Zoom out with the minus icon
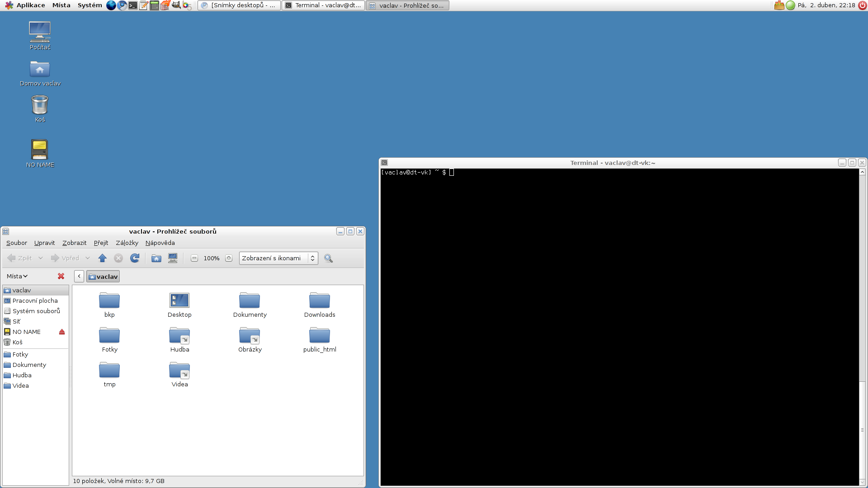The width and height of the screenshot is (868, 488). coord(194,258)
